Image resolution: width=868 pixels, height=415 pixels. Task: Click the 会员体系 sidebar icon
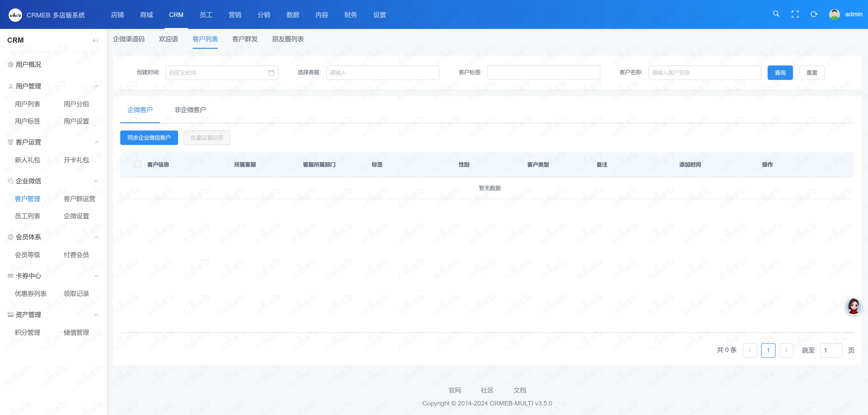pos(10,237)
